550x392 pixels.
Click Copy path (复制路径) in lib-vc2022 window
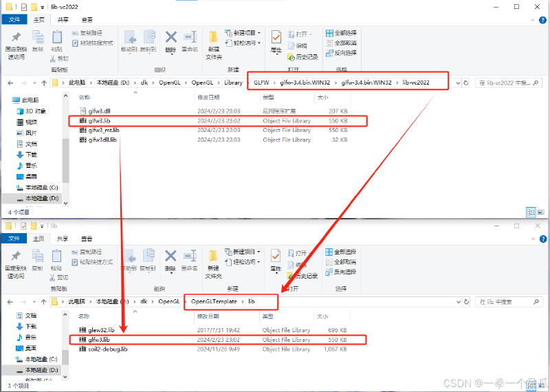(87, 33)
